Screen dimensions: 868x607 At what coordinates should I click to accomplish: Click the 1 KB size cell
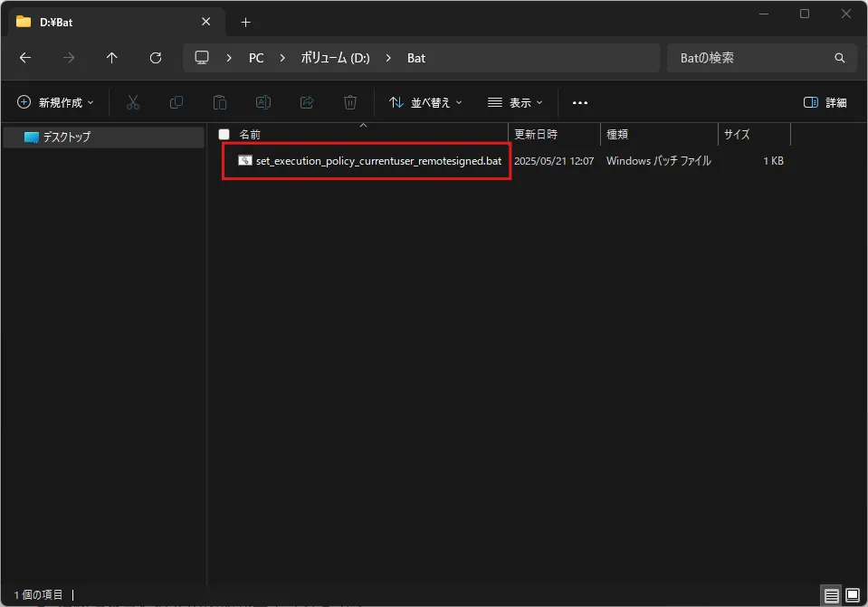pyautogui.click(x=773, y=161)
